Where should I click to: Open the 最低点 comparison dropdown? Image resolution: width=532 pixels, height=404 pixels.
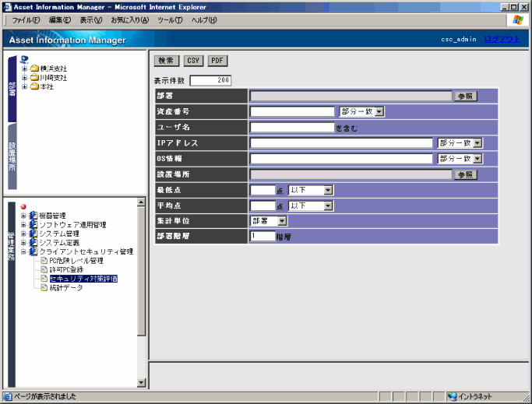pyautogui.click(x=328, y=190)
